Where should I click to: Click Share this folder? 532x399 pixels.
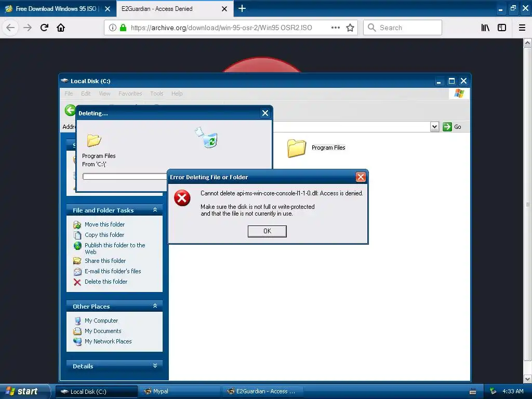(105, 261)
